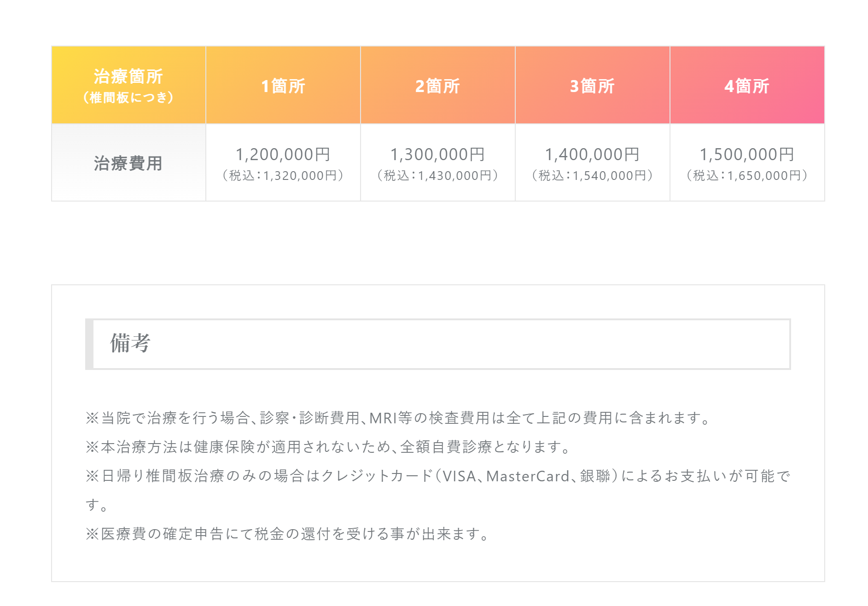
Task: Click the 1,500,000円 price
Action: coord(747,155)
